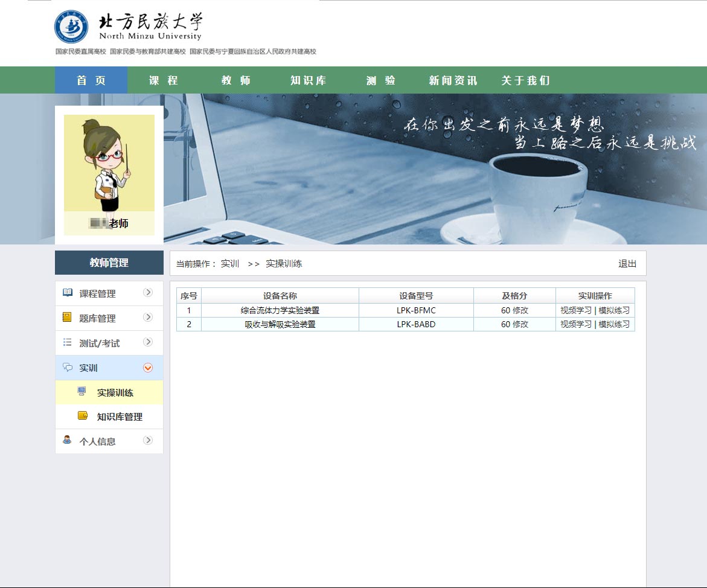Expand the 测试/考试 section arrow
Screen dimensions: 707x588
click(148, 342)
